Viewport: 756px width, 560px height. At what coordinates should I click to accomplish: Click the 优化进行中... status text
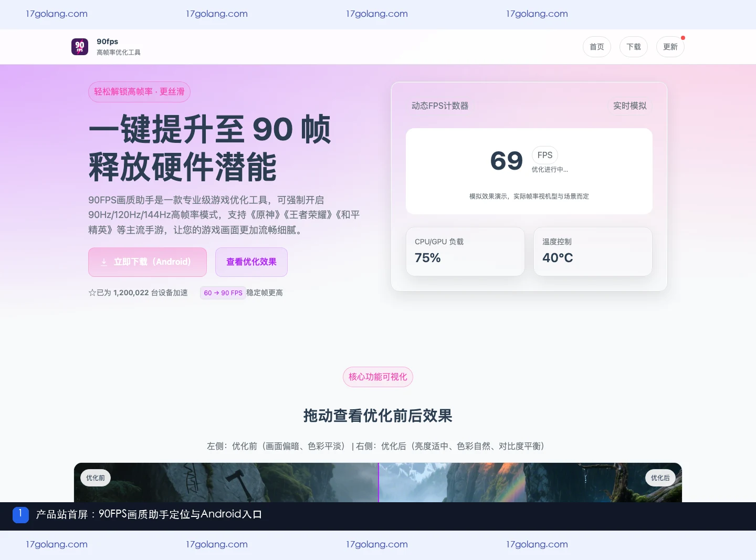click(x=550, y=170)
